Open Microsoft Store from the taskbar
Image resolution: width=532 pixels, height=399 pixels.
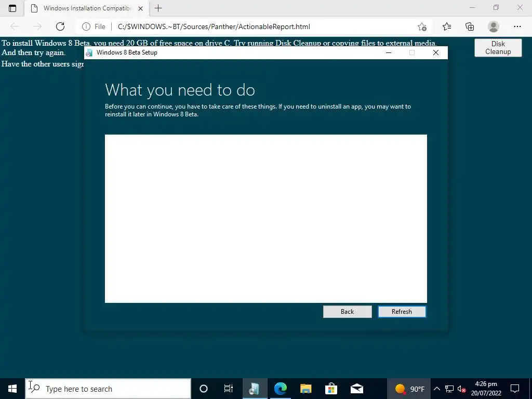coord(331,389)
